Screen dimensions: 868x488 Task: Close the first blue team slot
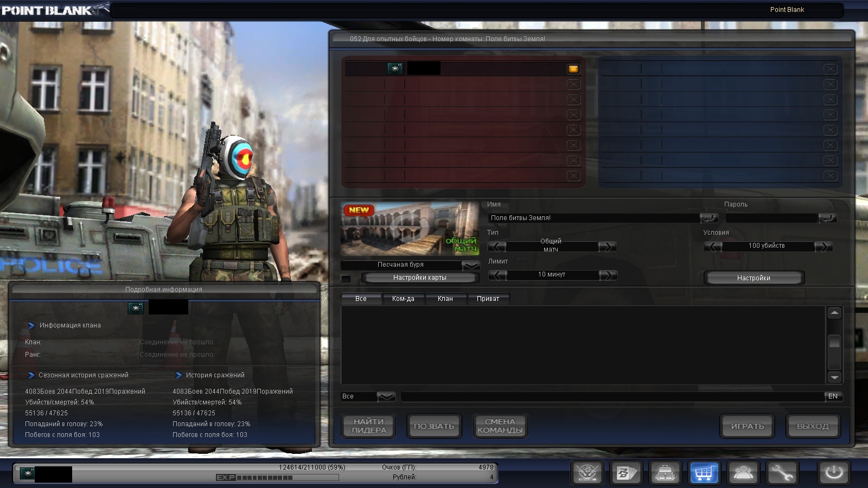pyautogui.click(x=830, y=69)
